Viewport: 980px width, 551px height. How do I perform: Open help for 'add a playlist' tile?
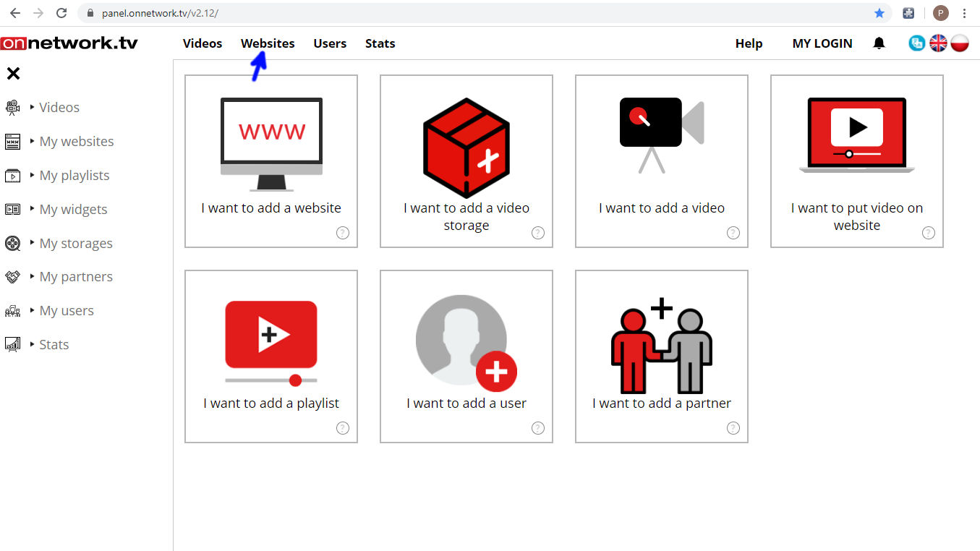343,428
